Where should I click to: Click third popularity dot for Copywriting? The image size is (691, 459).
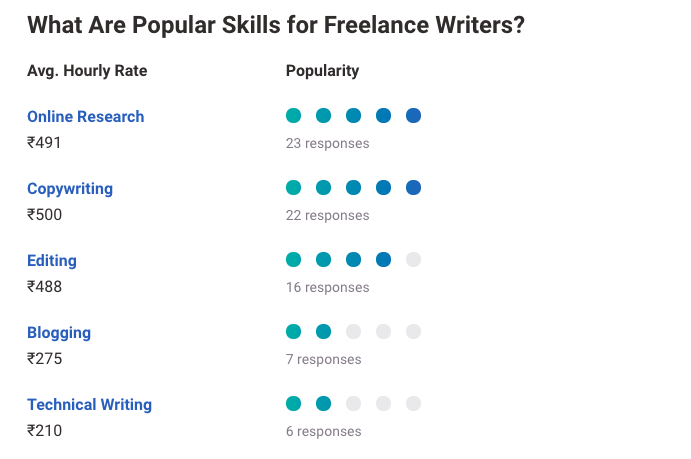(x=353, y=188)
